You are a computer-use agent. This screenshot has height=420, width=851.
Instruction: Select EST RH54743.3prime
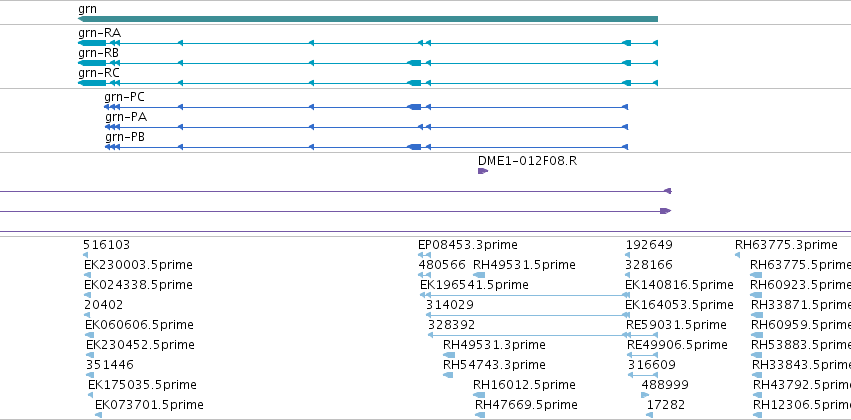coord(494,365)
